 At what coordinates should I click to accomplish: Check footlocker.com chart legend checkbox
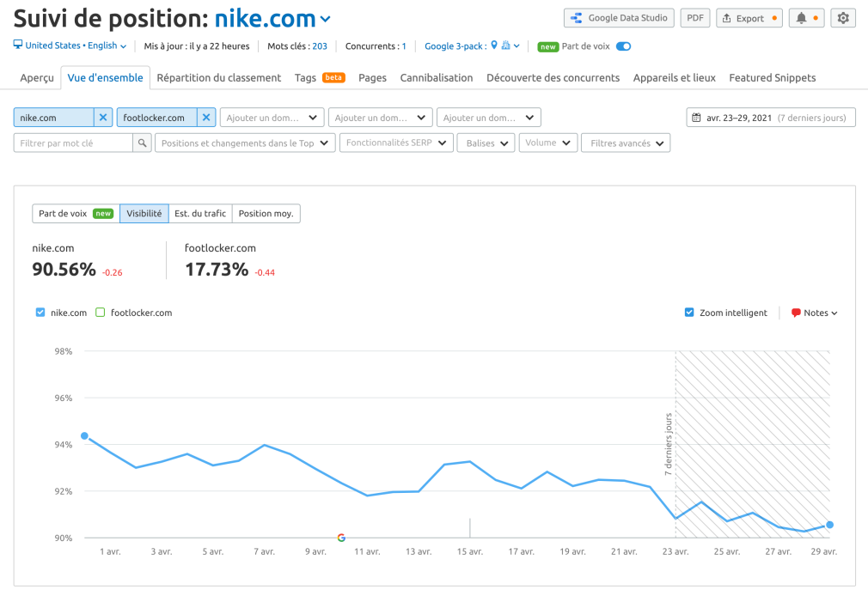(x=101, y=312)
